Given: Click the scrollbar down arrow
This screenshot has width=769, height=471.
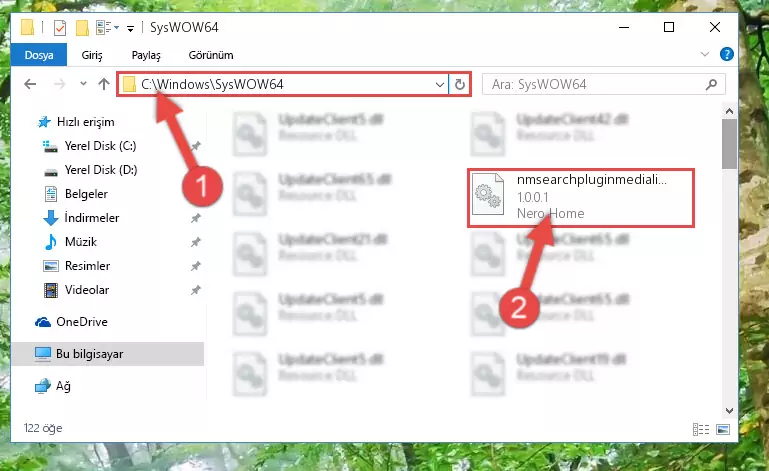Looking at the screenshot, I should [x=729, y=411].
